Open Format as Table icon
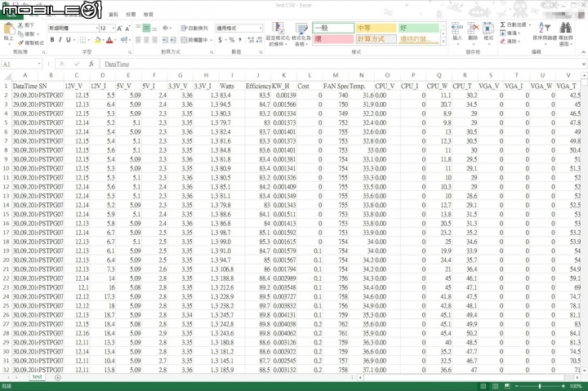This screenshot has width=588, height=391. point(301,29)
